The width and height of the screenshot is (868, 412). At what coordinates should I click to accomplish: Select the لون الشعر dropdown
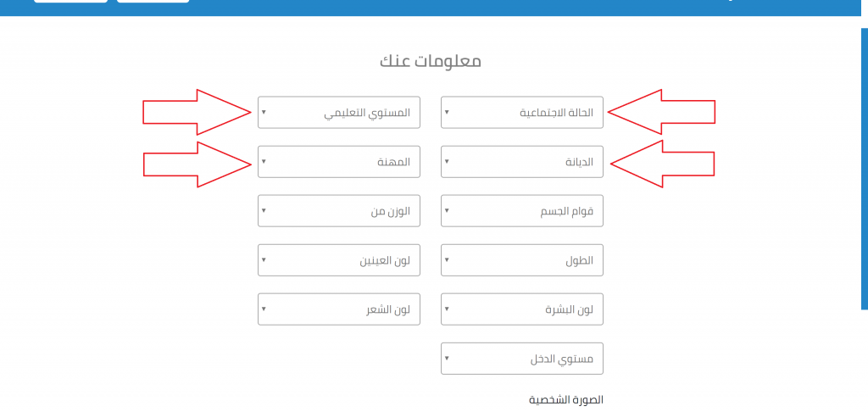339,309
